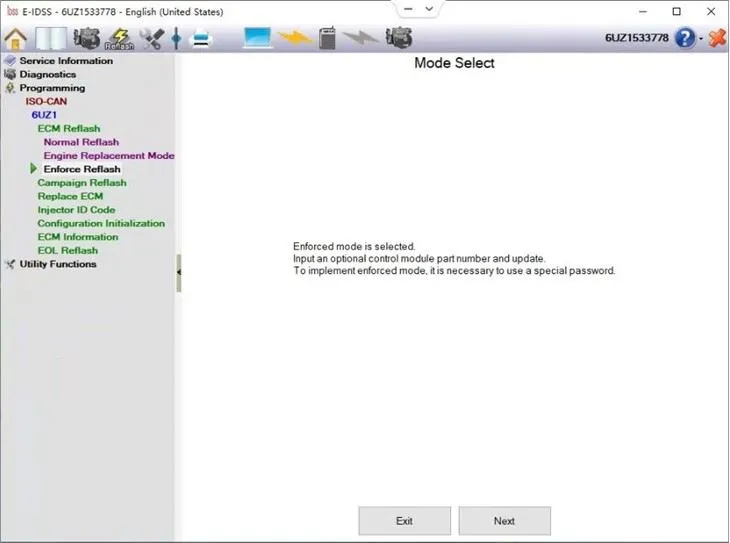Click the top center minus control
Image resolution: width=730 pixels, height=543 pixels.
click(x=408, y=9)
